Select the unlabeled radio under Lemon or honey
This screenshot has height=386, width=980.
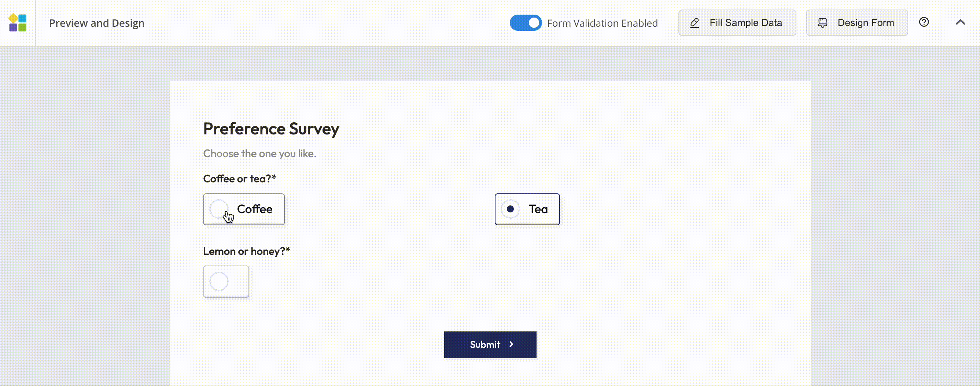point(219,281)
